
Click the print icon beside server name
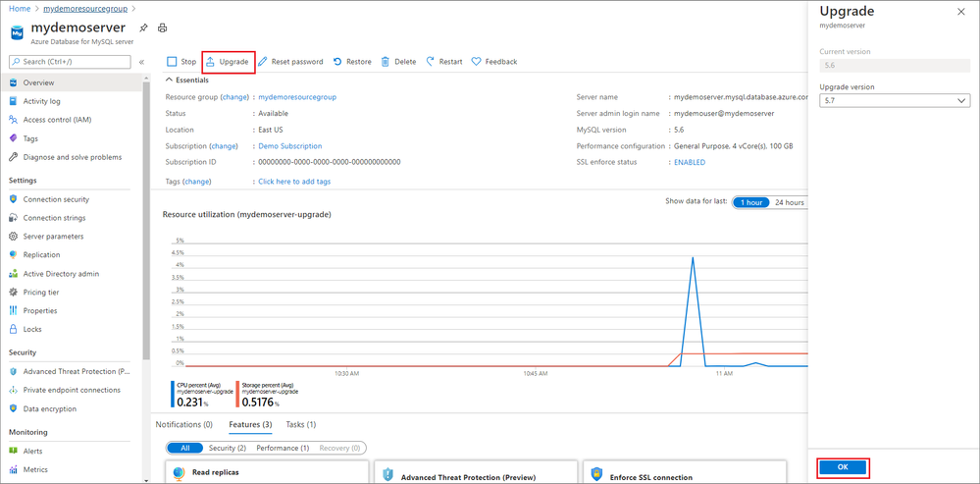pos(163,28)
